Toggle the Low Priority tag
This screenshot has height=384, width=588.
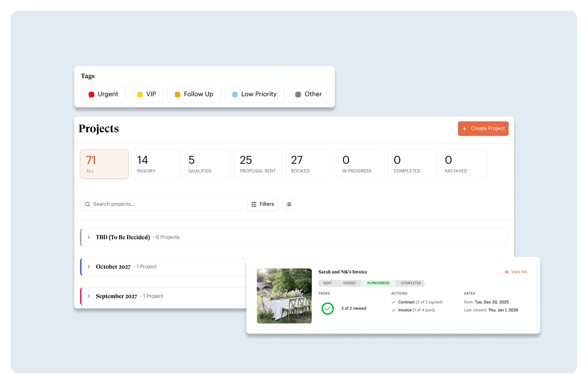254,94
